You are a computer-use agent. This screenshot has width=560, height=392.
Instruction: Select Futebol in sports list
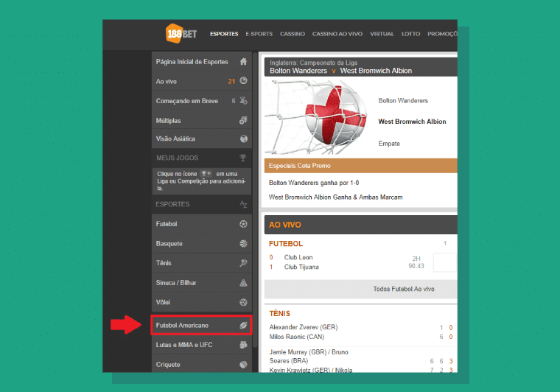click(x=202, y=224)
